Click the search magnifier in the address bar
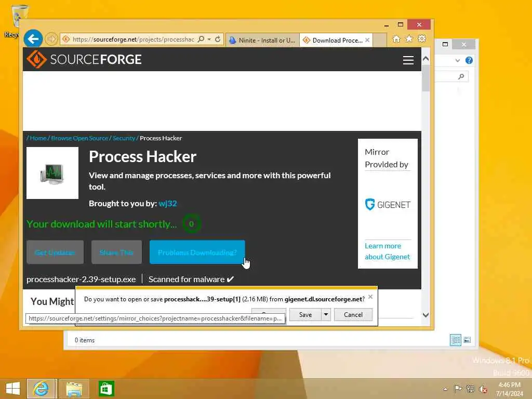532x399 pixels. pyautogui.click(x=201, y=39)
